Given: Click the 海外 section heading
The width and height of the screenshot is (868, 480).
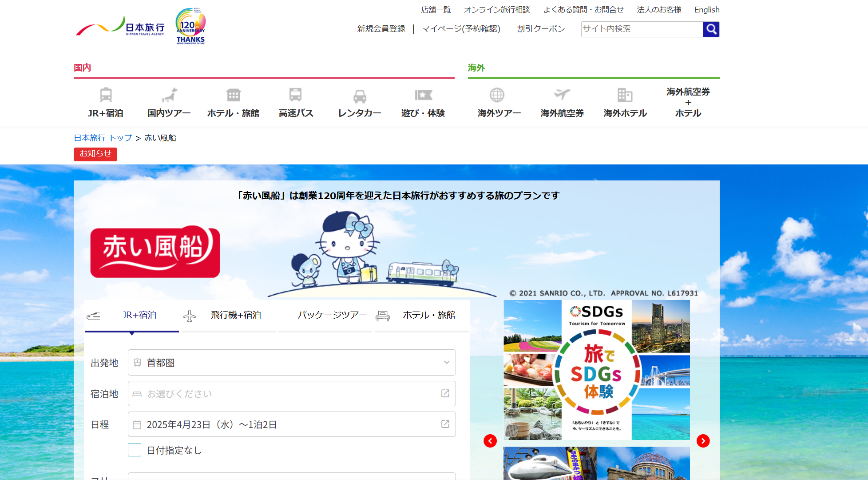Looking at the screenshot, I should tap(476, 68).
